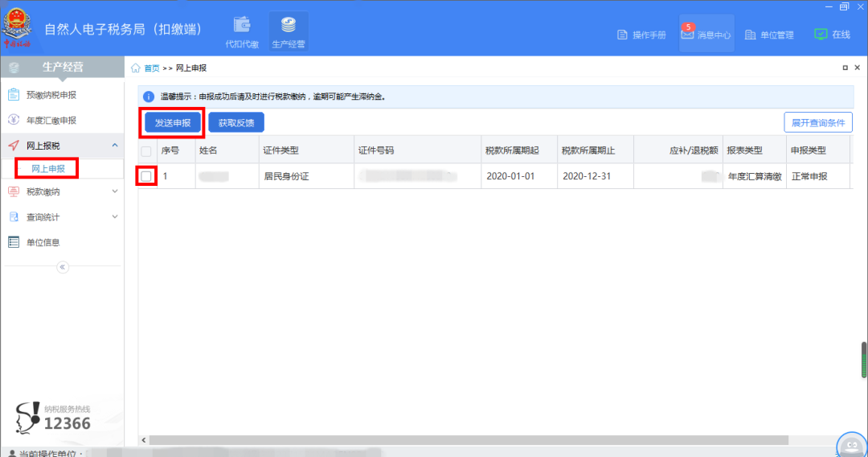The image size is (868, 457).
Task: Click the 查询统计 sidebar icon
Action: pyautogui.click(x=14, y=217)
